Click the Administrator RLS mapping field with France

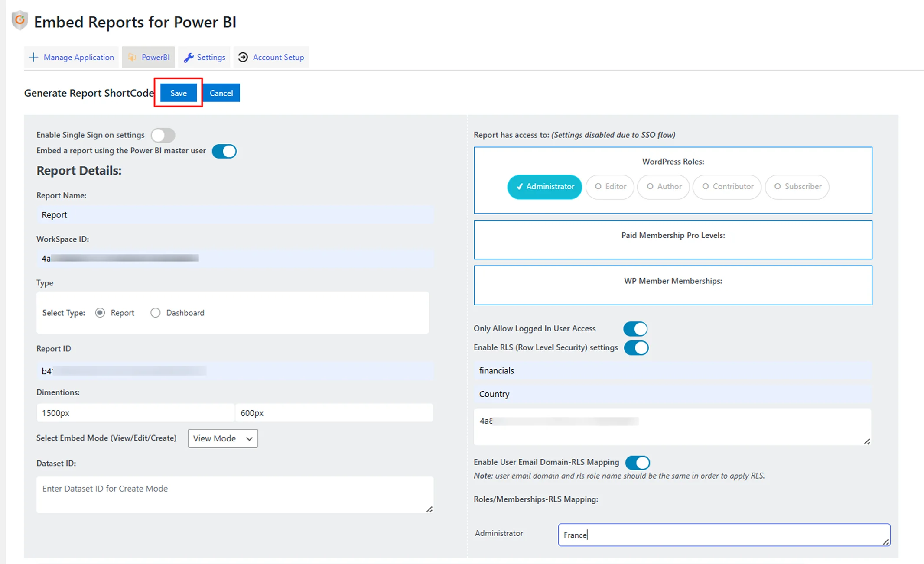(x=724, y=535)
